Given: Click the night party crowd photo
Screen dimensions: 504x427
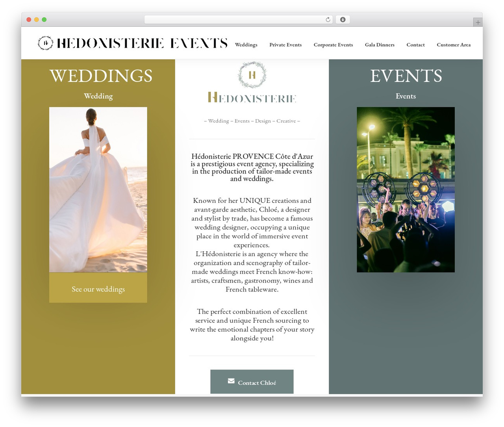Looking at the screenshot, I should point(406,189).
